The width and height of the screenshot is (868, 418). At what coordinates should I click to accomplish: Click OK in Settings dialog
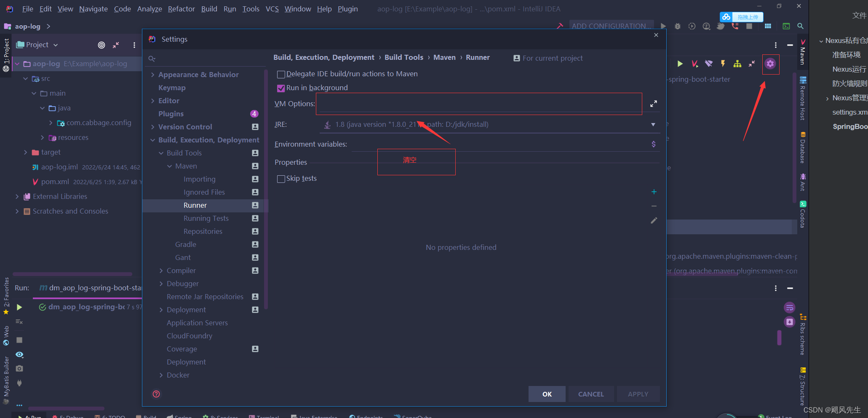[547, 394]
